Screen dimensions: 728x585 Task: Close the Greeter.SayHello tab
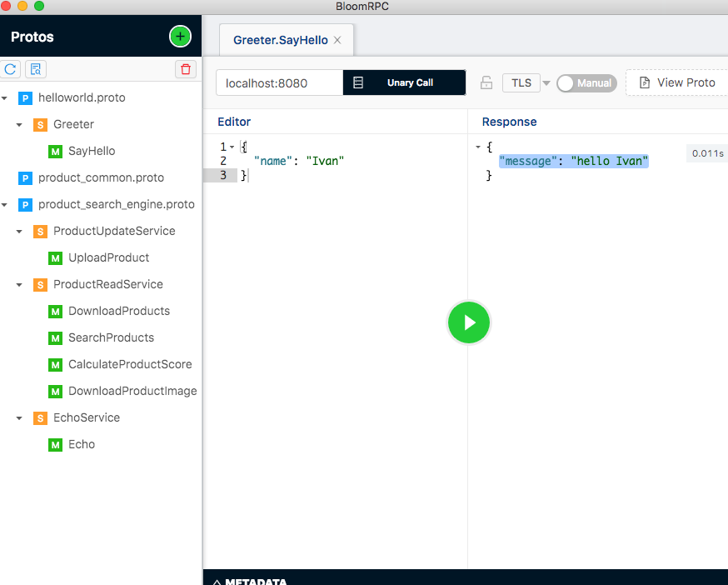click(337, 40)
